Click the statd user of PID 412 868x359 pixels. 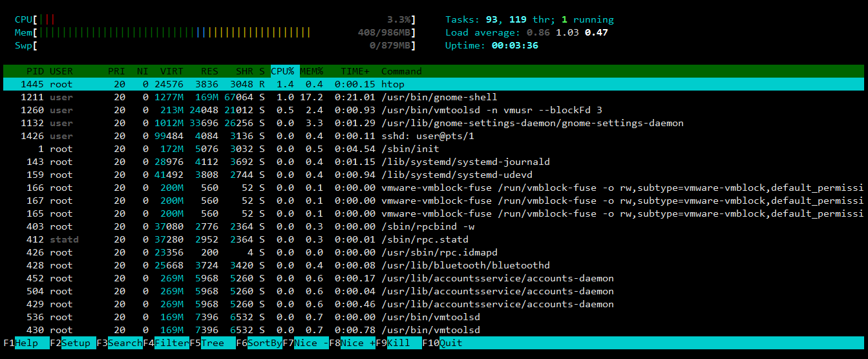tap(64, 239)
